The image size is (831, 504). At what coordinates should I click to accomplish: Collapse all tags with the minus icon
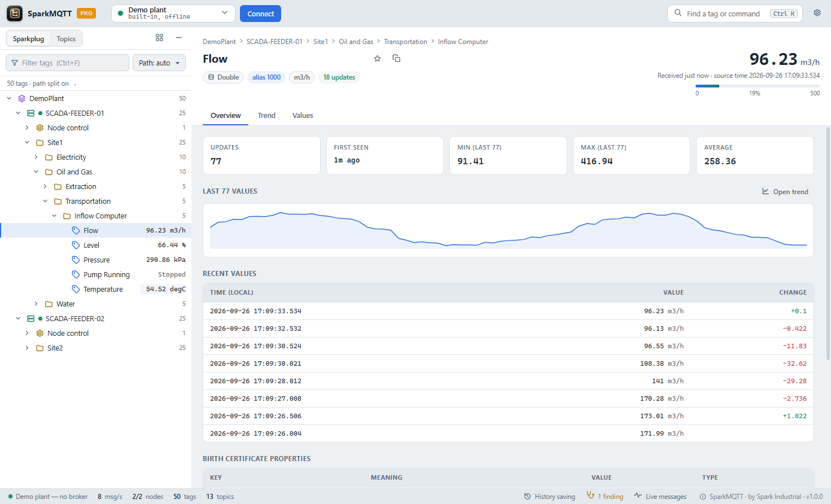(x=178, y=38)
